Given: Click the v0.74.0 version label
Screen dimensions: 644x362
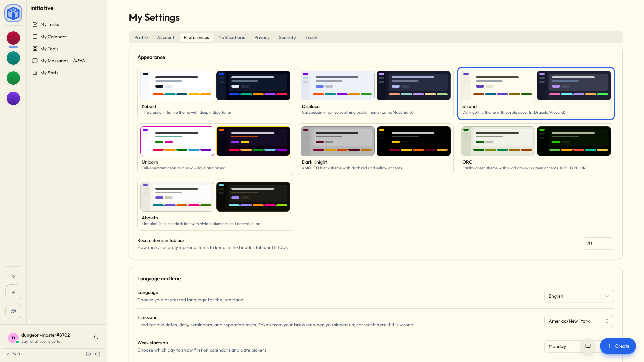Looking at the screenshot, I should pos(13,354).
